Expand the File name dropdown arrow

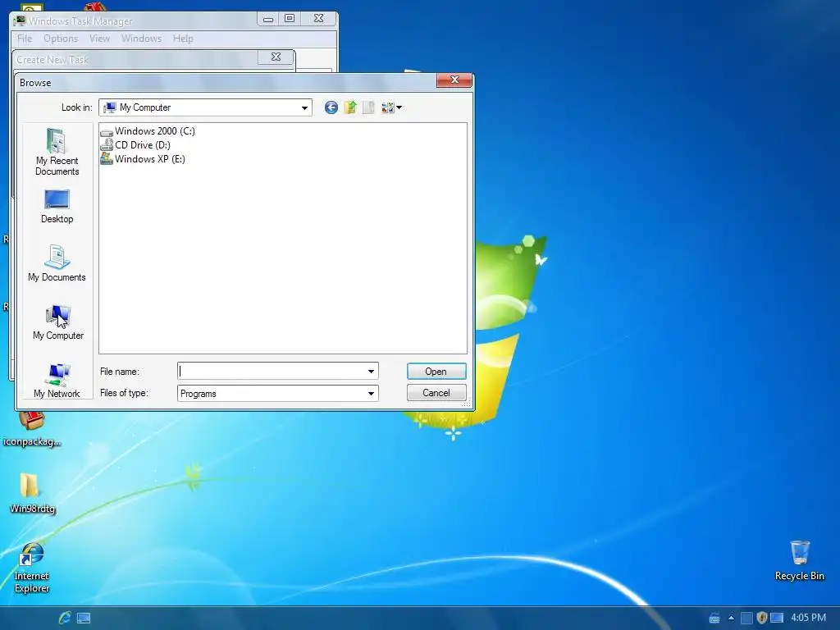click(371, 372)
